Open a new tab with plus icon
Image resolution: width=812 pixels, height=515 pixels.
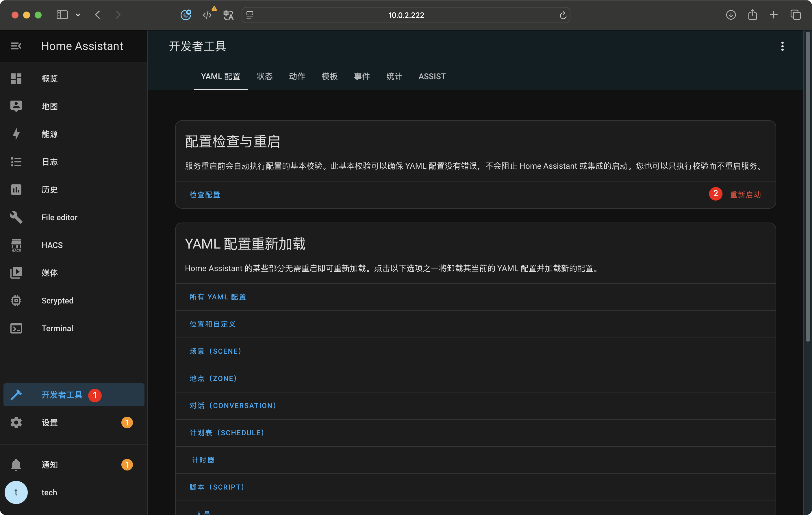[774, 15]
